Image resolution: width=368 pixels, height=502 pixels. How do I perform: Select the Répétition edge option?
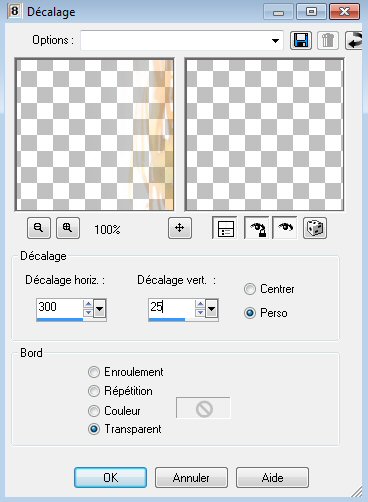[94, 391]
